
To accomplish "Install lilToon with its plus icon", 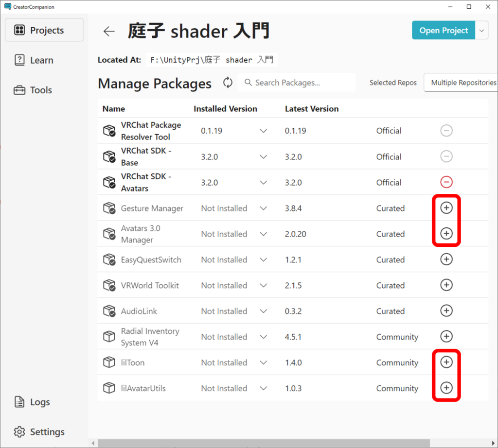I will 446,362.
